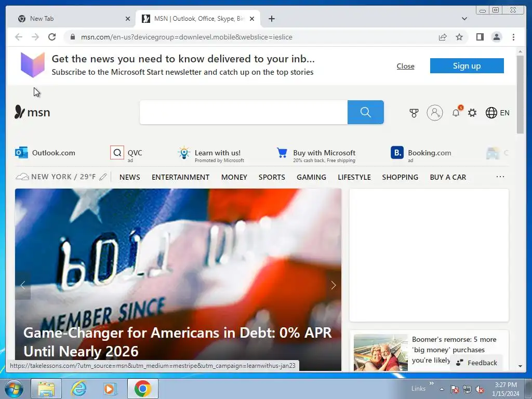Click the page vertical scrollbar thumb
Image resolution: width=532 pixels, height=399 pixels.
pos(520,95)
